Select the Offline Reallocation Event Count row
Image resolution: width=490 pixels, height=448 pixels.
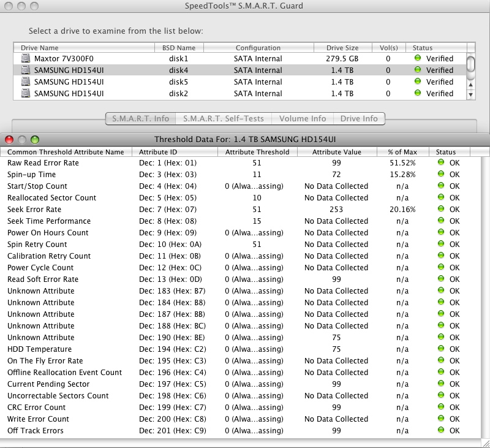coord(240,373)
